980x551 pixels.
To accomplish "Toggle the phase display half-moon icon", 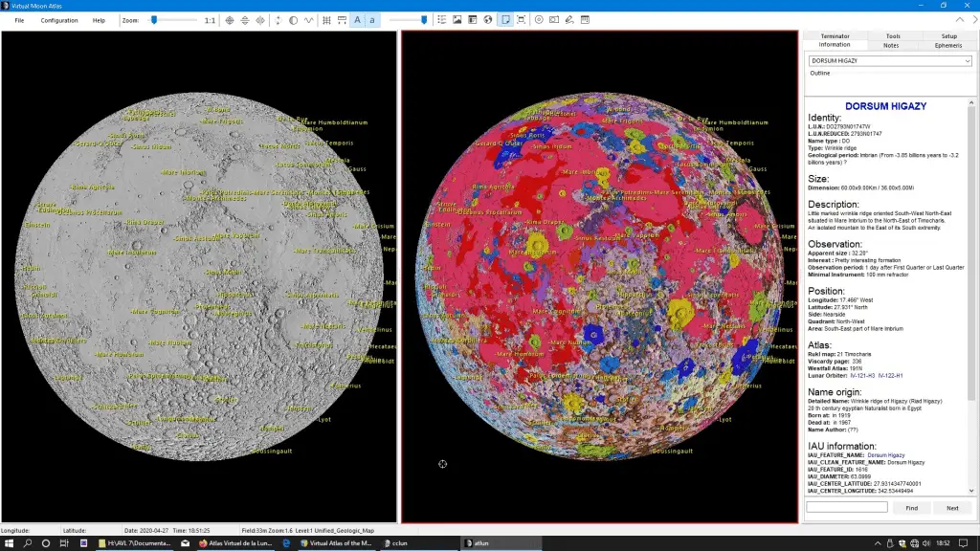I will (293, 20).
